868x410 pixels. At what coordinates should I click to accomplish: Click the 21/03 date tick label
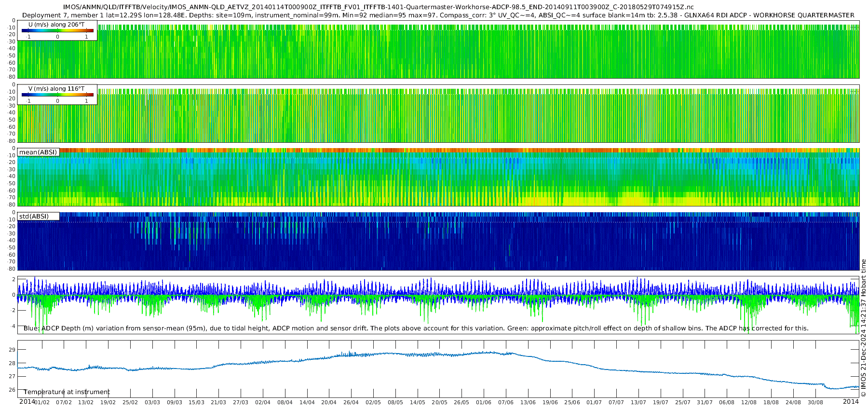(218, 402)
